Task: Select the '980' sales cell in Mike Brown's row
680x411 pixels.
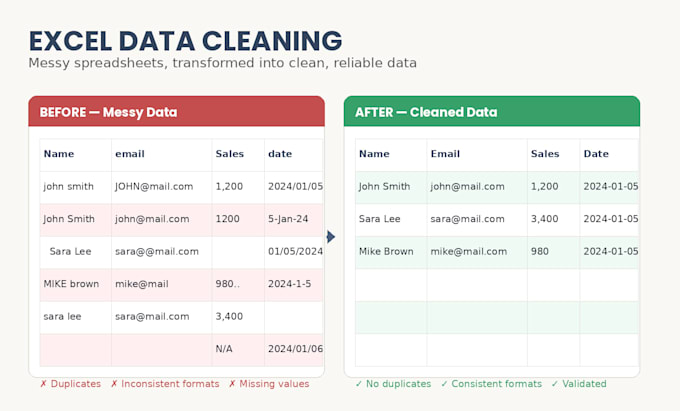Action: coord(539,251)
